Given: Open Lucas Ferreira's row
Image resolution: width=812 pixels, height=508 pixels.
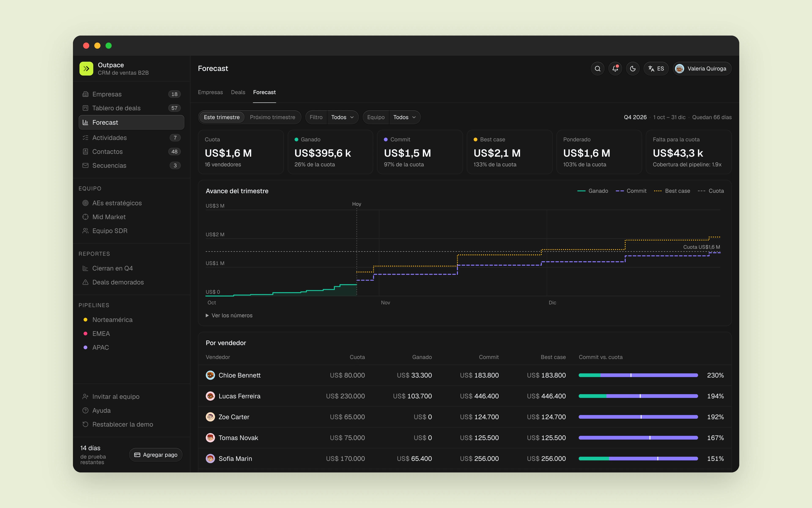Looking at the screenshot, I should coord(465,396).
